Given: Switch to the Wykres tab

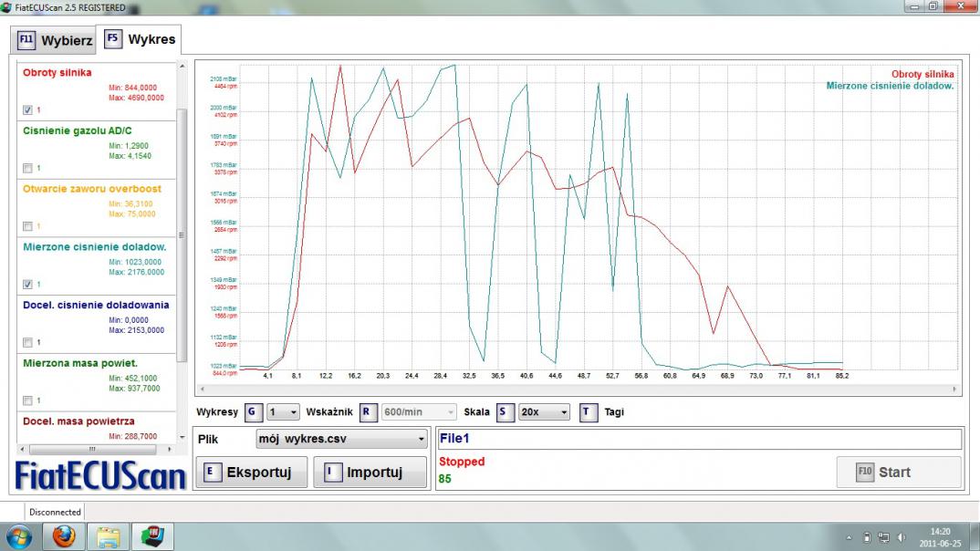Looking at the screenshot, I should coord(140,39).
